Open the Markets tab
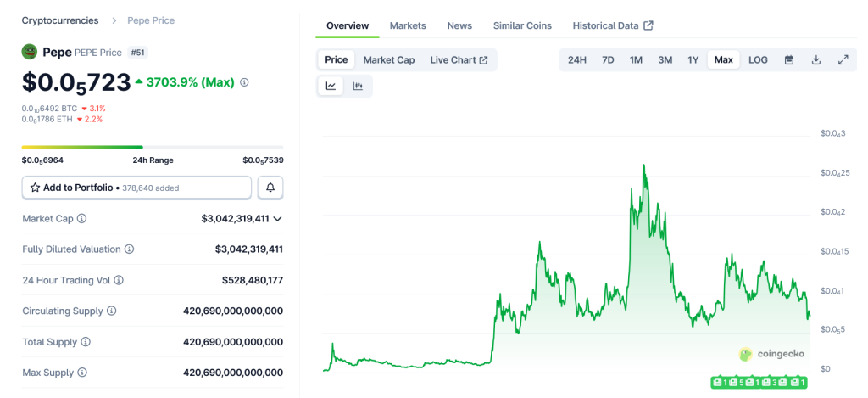The height and width of the screenshot is (398, 868). point(408,25)
